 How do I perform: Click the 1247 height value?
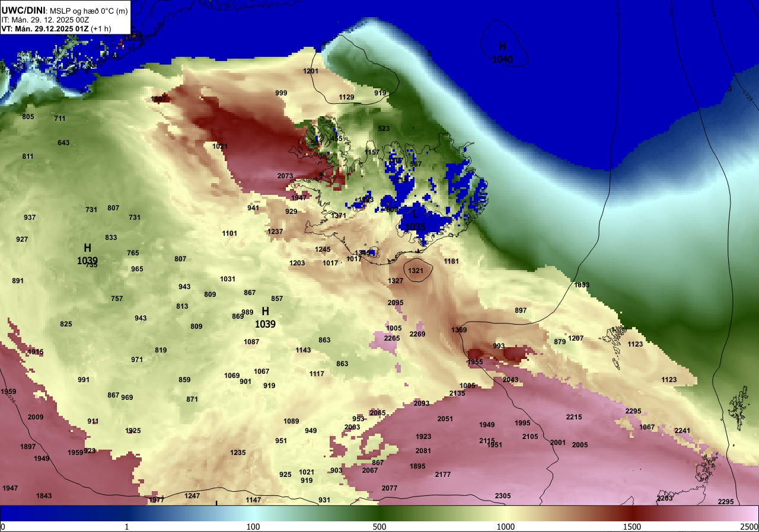click(192, 496)
